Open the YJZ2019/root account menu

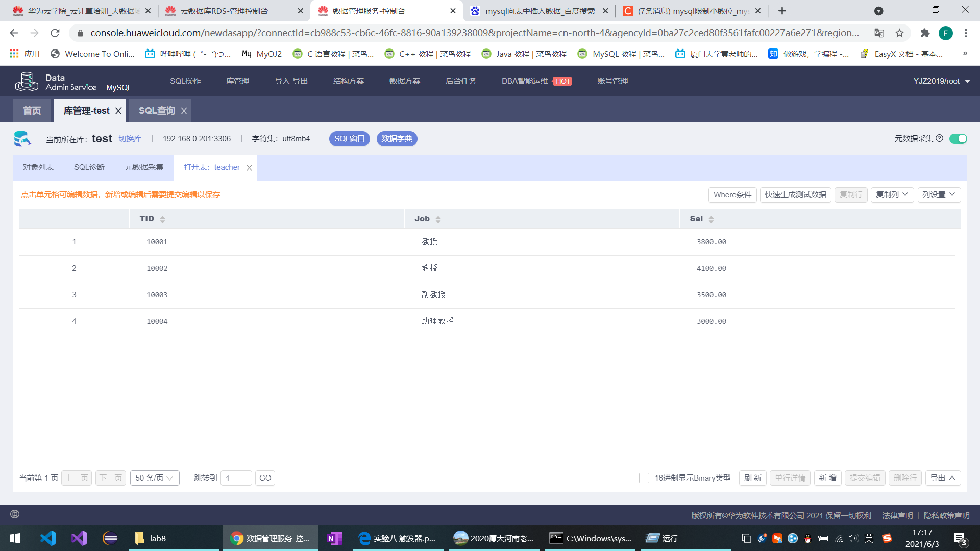[941, 81]
